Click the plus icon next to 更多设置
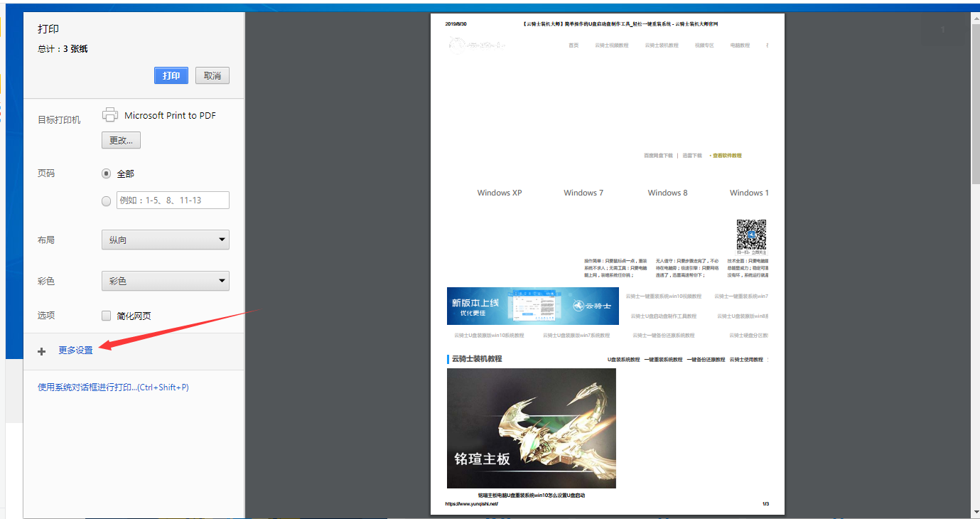 pos(41,351)
